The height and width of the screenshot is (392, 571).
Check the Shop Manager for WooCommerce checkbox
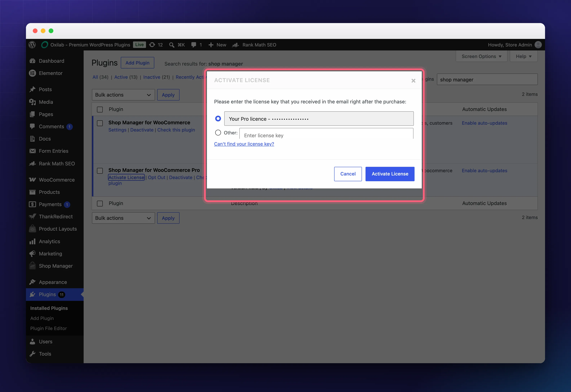coord(100,123)
